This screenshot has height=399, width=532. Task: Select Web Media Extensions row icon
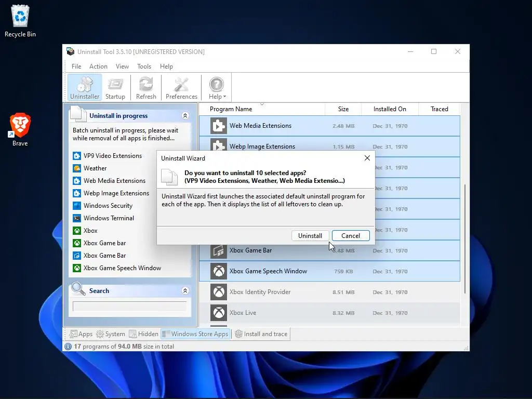219,126
